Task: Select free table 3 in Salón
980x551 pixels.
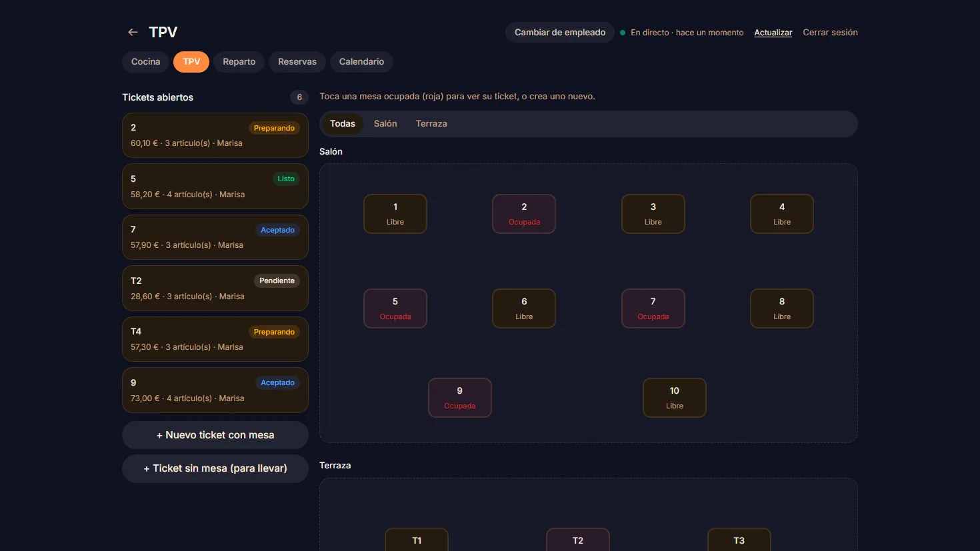Action: (653, 214)
